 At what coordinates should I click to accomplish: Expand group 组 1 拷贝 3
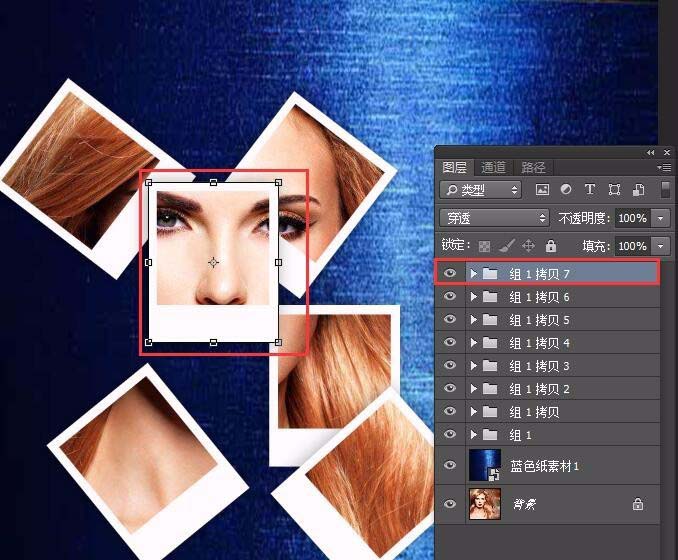pos(473,365)
